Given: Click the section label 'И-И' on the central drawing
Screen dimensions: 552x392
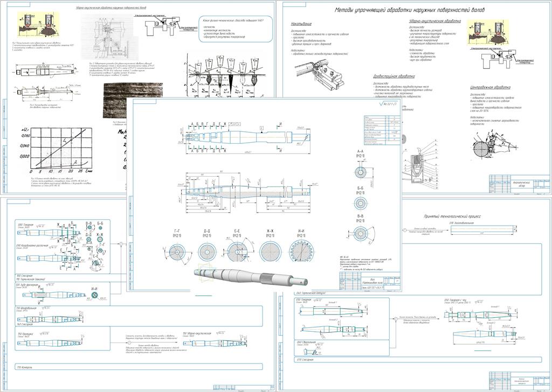Looking at the screenshot, I should (x=301, y=231).
